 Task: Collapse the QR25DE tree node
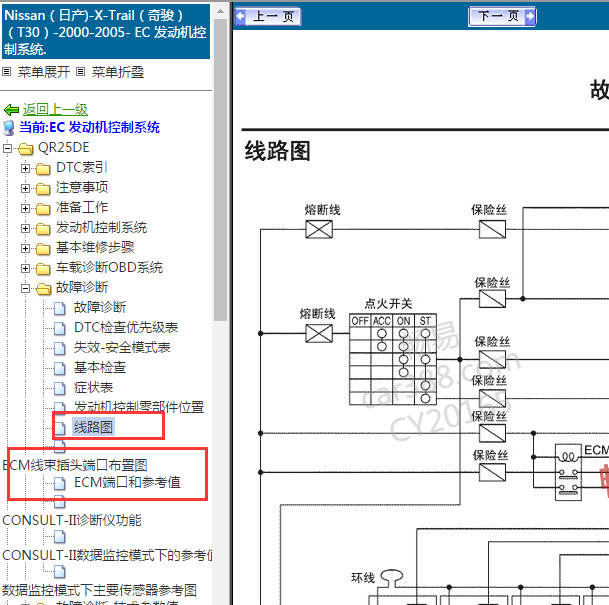click(x=7, y=148)
